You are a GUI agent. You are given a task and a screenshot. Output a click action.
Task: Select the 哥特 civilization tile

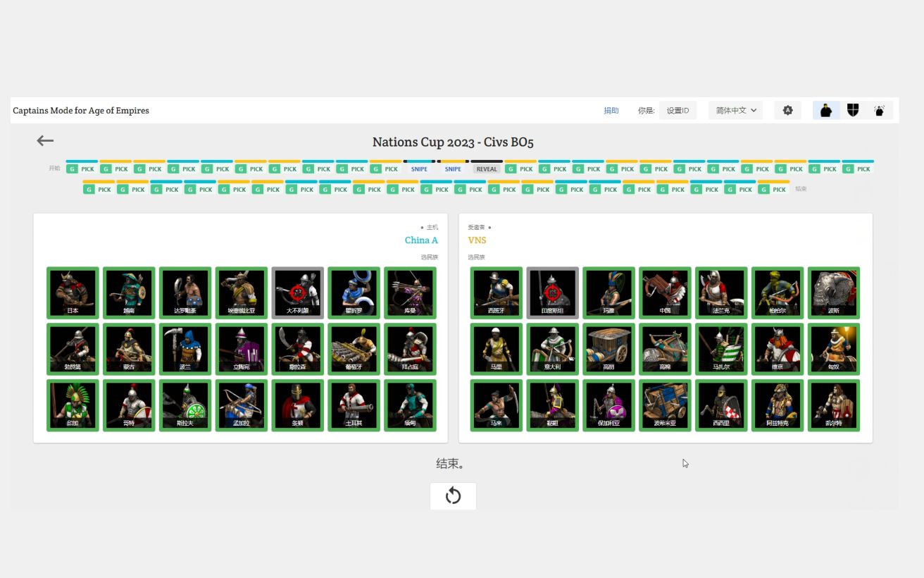click(x=129, y=405)
